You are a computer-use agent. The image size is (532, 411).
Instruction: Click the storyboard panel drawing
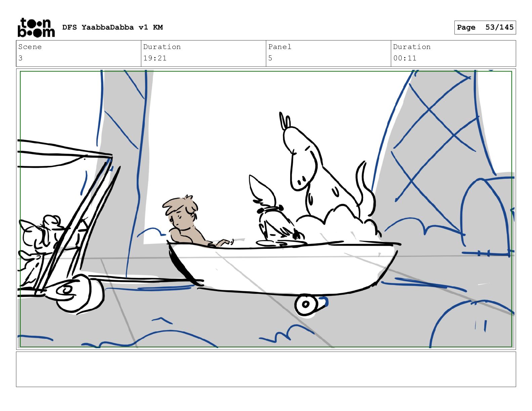click(266, 209)
